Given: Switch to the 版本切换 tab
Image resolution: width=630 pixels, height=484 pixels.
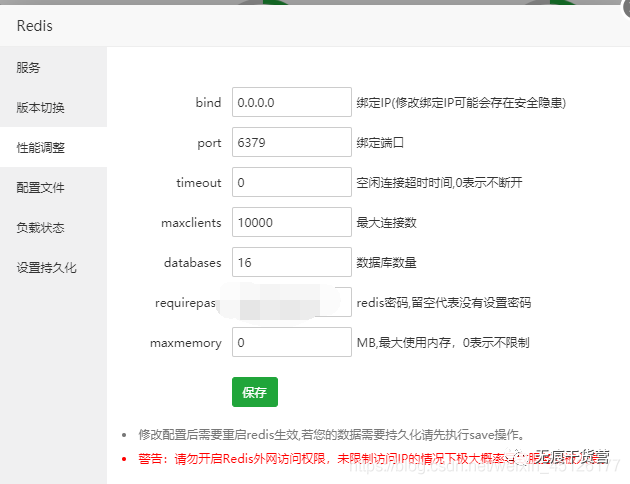Looking at the screenshot, I should (x=53, y=107).
